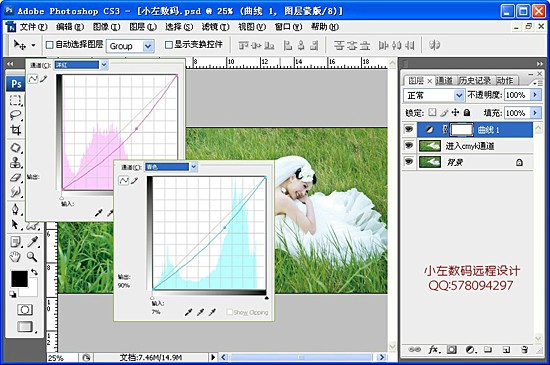Open the 滤镜(T) menu
The image size is (550, 365).
coord(215,27)
